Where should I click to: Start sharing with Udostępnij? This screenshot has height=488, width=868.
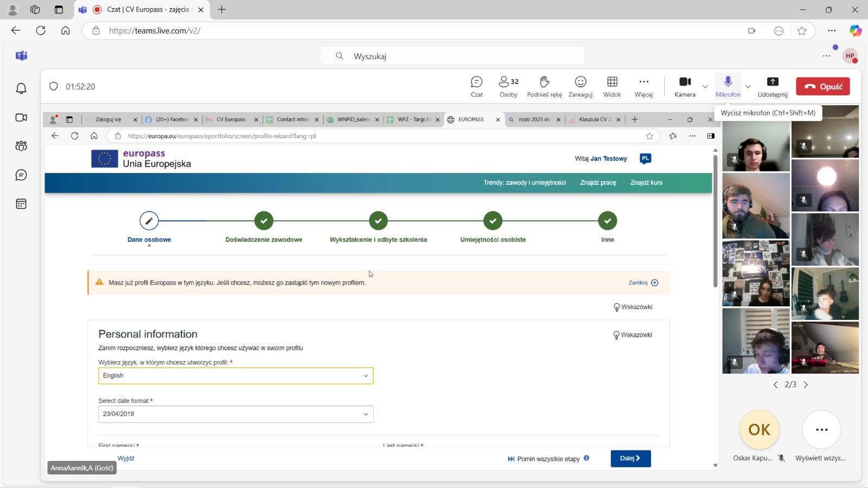pyautogui.click(x=773, y=87)
